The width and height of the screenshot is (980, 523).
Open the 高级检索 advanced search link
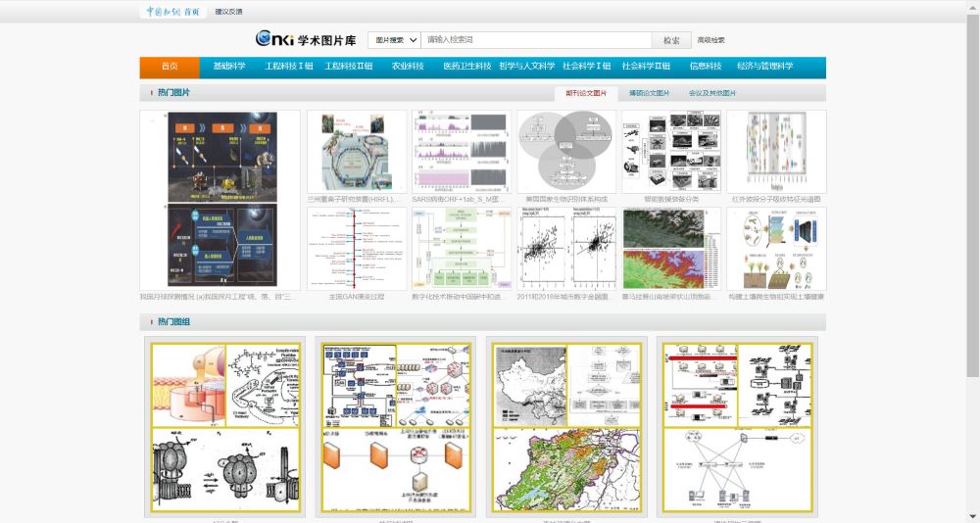tap(710, 40)
